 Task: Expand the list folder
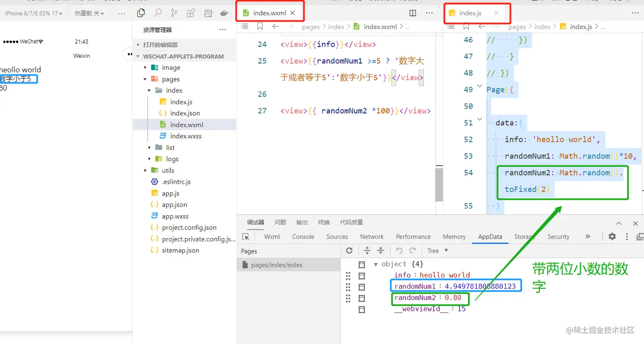(x=149, y=148)
